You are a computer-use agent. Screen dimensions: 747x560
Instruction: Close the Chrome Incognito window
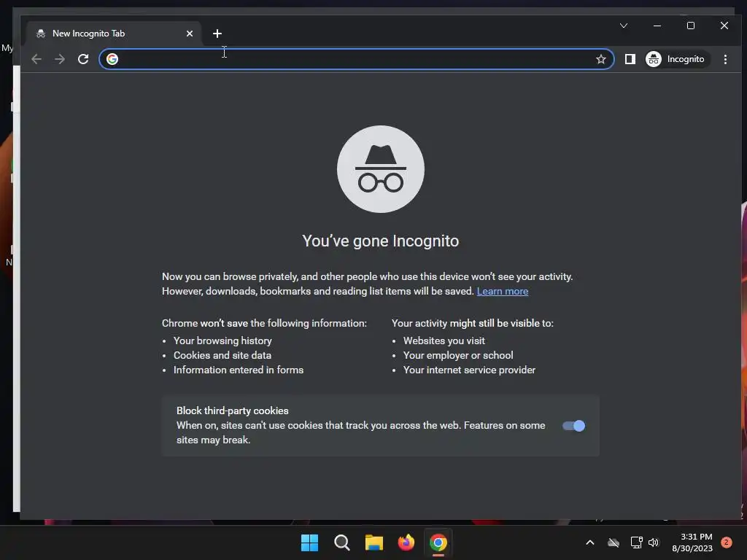[724, 26]
